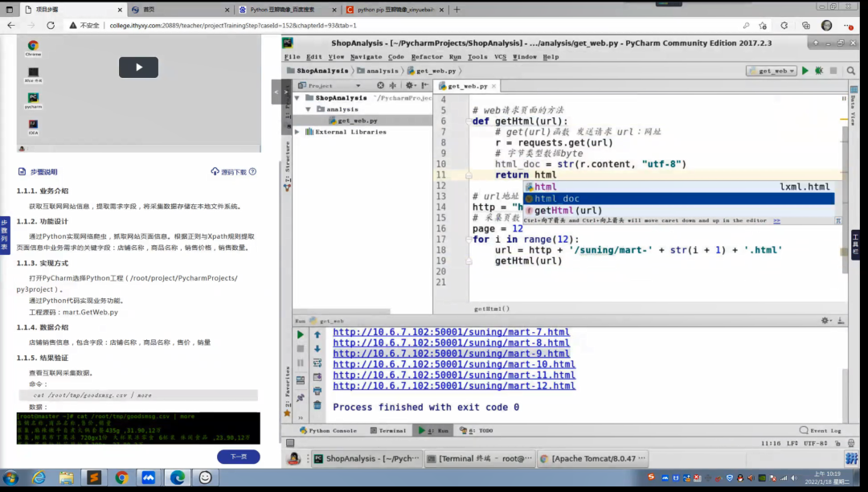Click the Chrome desktop shortcut icon
The image size is (868, 492).
pyautogui.click(x=33, y=48)
